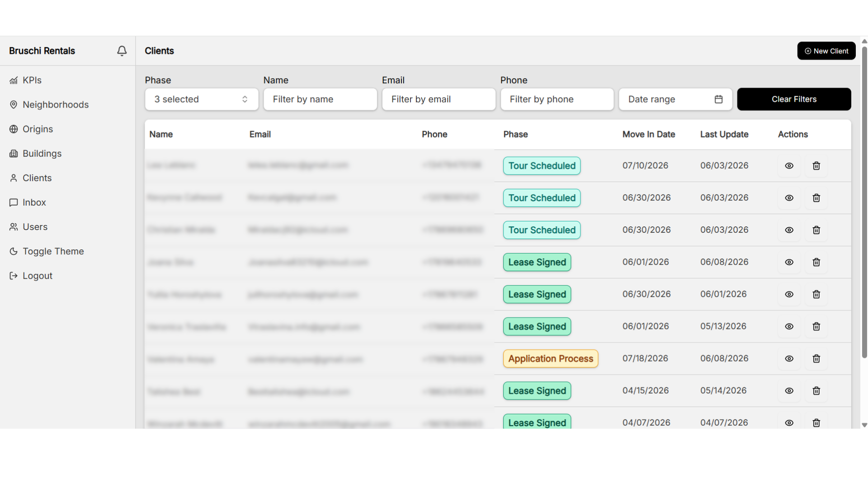Open the Date range picker
The height and width of the screenshot is (488, 868).
coord(675,99)
